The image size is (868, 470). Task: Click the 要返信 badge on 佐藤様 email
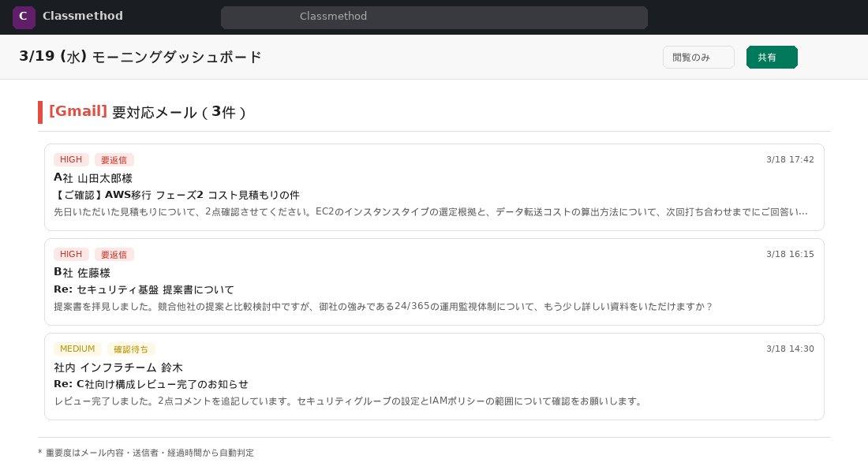coord(114,254)
